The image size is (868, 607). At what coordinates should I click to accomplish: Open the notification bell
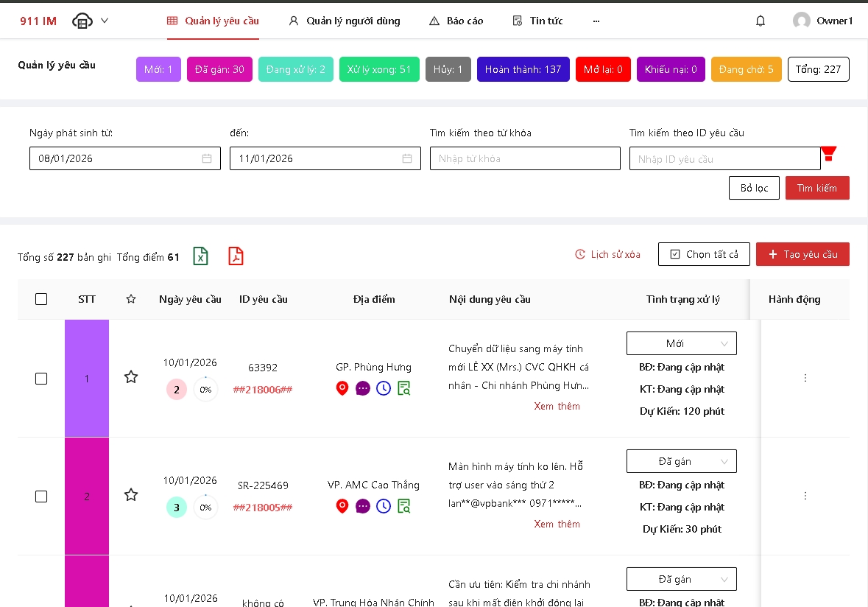tap(761, 21)
